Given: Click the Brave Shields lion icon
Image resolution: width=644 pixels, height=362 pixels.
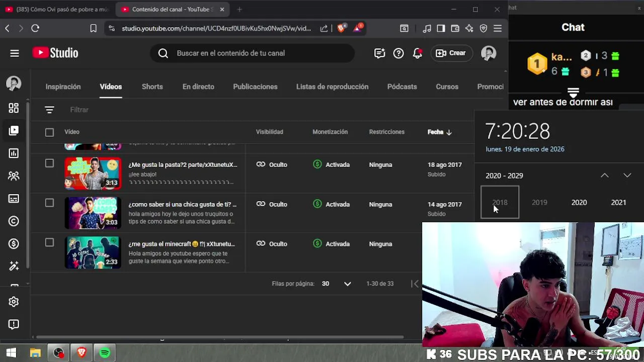Looking at the screenshot, I should 342,28.
